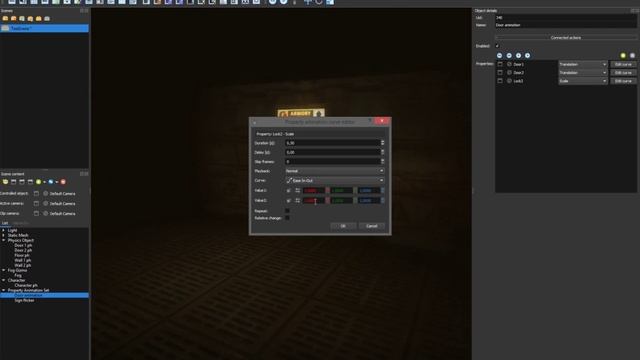Click Edit curve for Door2
Image resolution: width=640 pixels, height=360 pixels.
coord(623,73)
